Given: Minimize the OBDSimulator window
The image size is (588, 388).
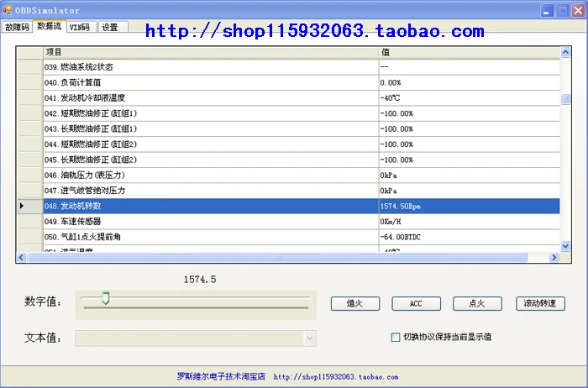Looking at the screenshot, I should coord(547,10).
